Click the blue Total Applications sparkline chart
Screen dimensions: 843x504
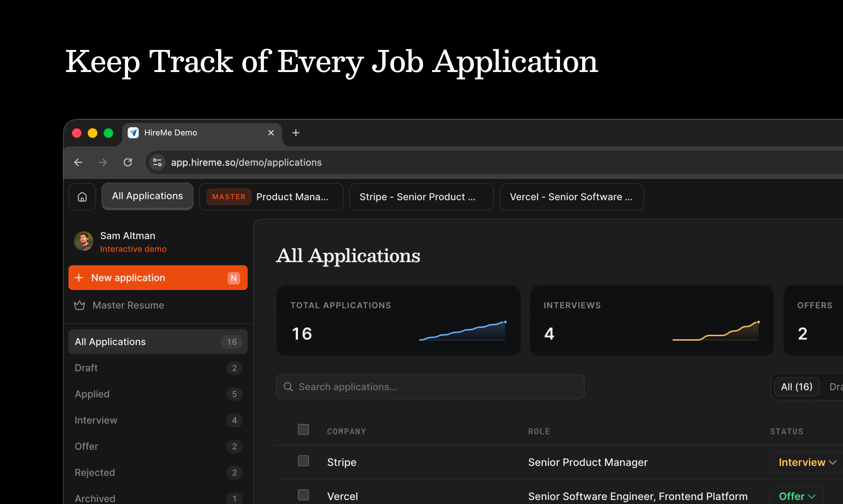pyautogui.click(x=463, y=330)
